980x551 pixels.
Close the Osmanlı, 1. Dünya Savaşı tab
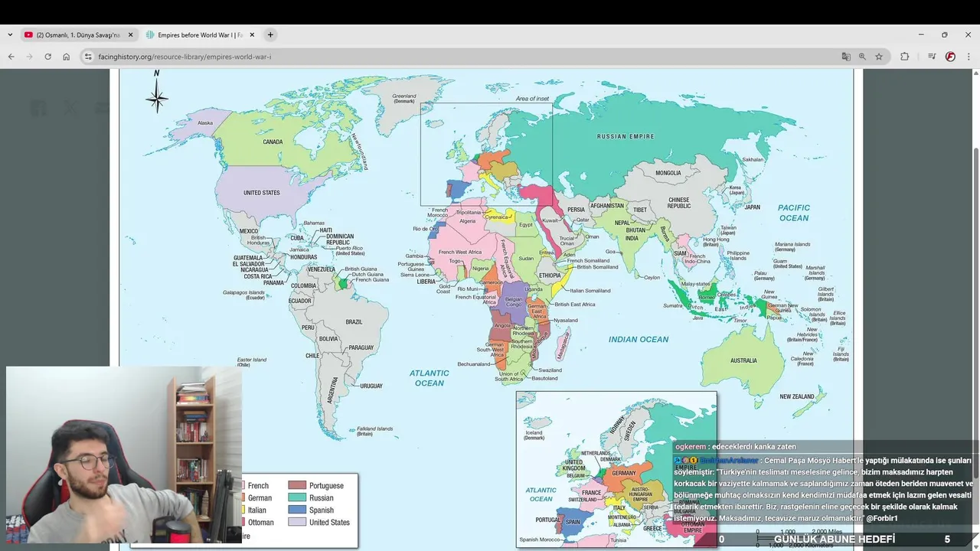pyautogui.click(x=130, y=34)
